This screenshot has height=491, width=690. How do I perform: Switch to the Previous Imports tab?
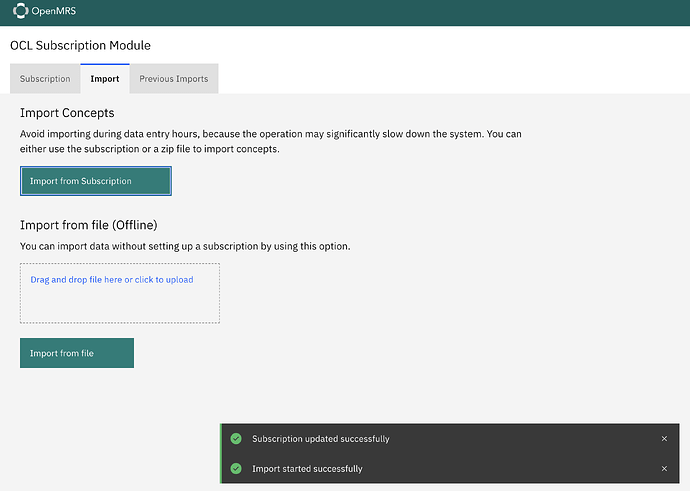[174, 79]
